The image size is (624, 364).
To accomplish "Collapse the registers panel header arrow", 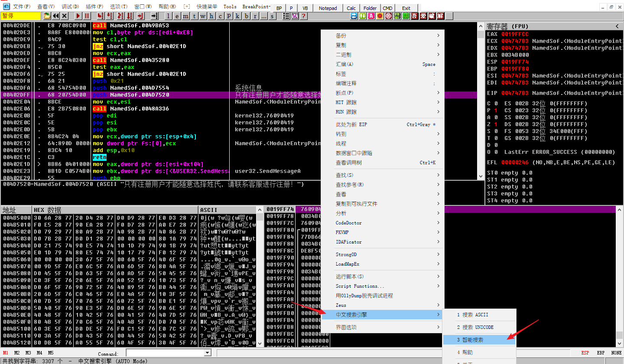I will pos(617,26).
